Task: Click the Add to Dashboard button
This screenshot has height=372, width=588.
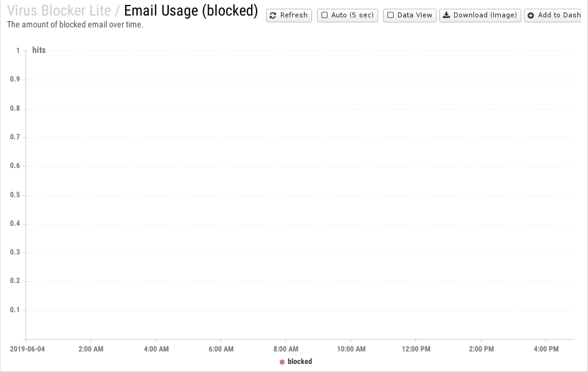Action: tap(552, 16)
